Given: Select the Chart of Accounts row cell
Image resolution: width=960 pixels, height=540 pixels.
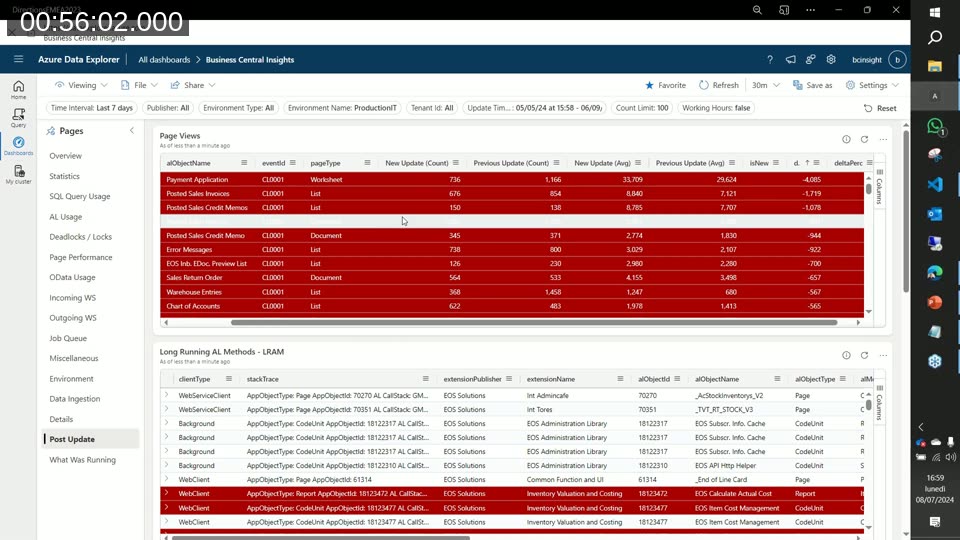Looking at the screenshot, I should pyautogui.click(x=193, y=306).
